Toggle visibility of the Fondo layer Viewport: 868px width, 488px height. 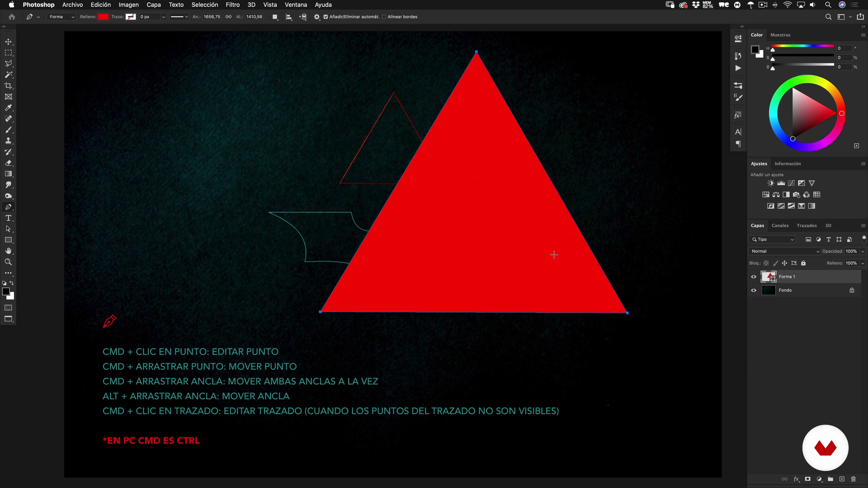(754, 290)
